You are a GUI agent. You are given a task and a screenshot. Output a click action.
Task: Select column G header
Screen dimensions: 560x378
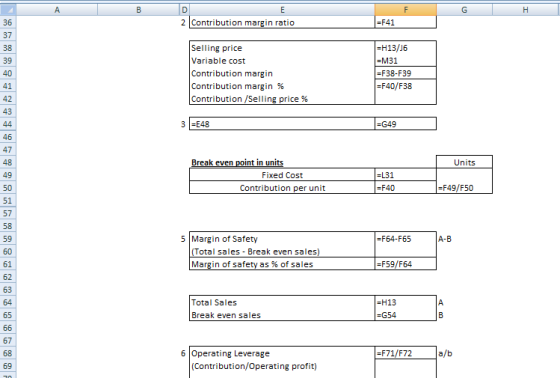pos(464,10)
